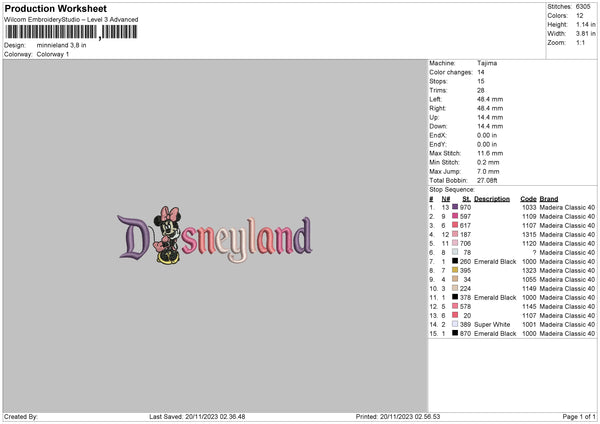
Task: Click the Machine value Tajima
Action: click(487, 63)
